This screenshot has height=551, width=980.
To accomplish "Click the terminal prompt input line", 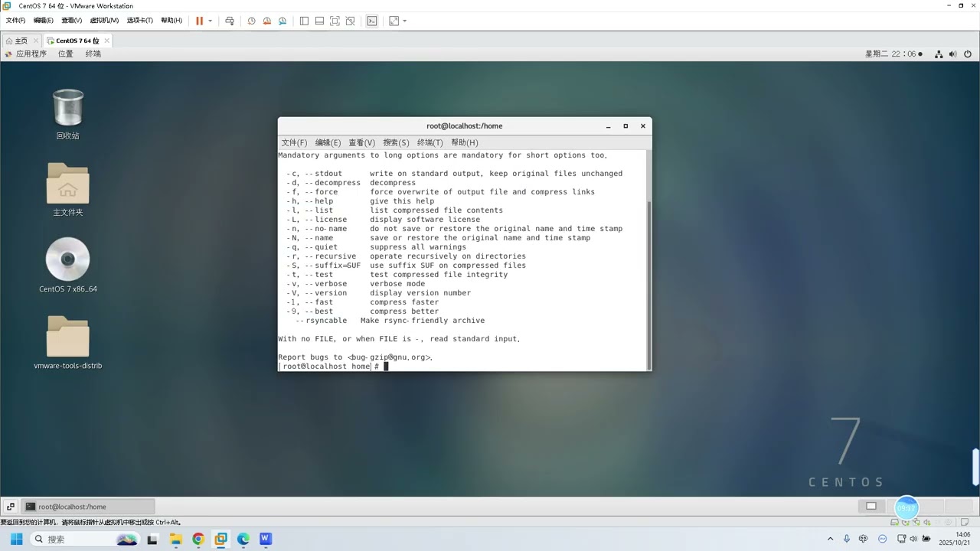I will click(462, 367).
